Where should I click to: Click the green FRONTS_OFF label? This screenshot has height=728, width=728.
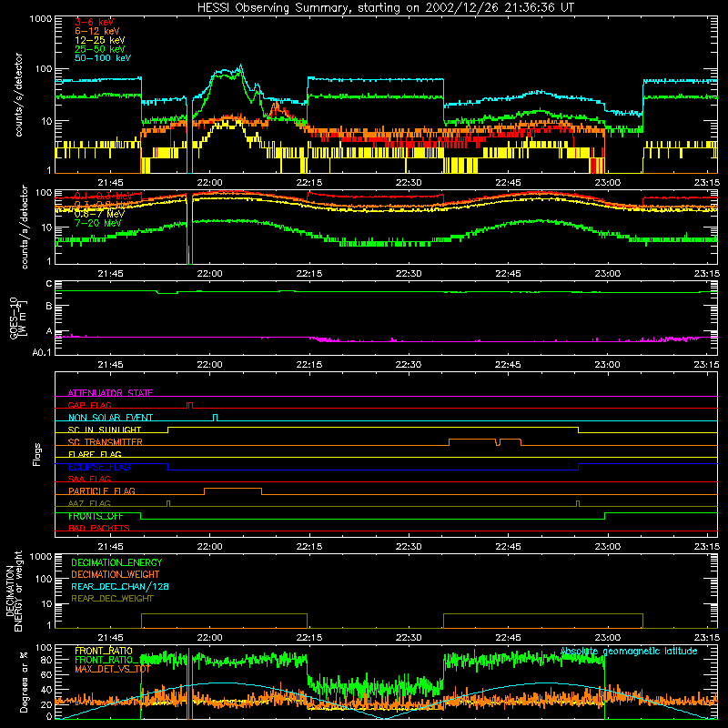click(x=96, y=516)
